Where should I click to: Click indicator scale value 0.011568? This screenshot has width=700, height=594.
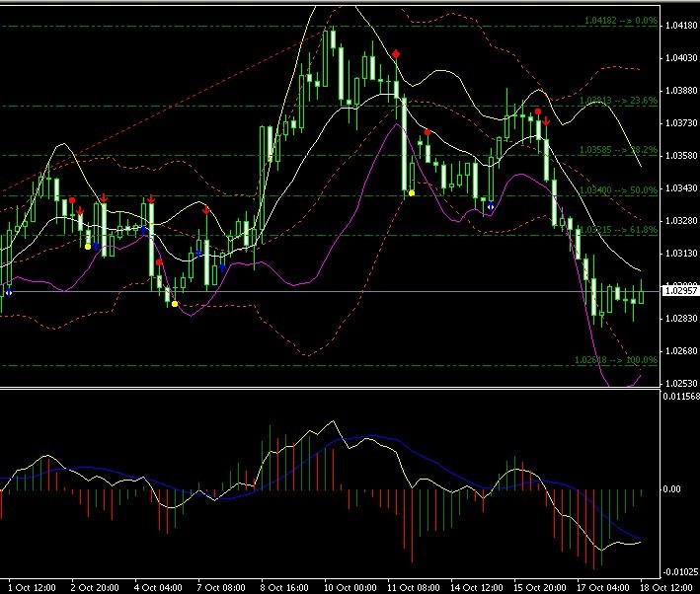(681, 397)
